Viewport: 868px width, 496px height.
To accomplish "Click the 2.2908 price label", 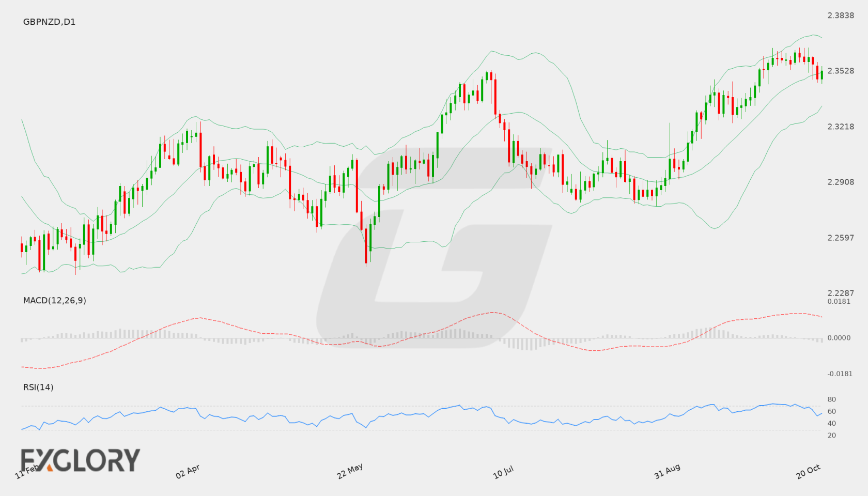I will pos(841,182).
